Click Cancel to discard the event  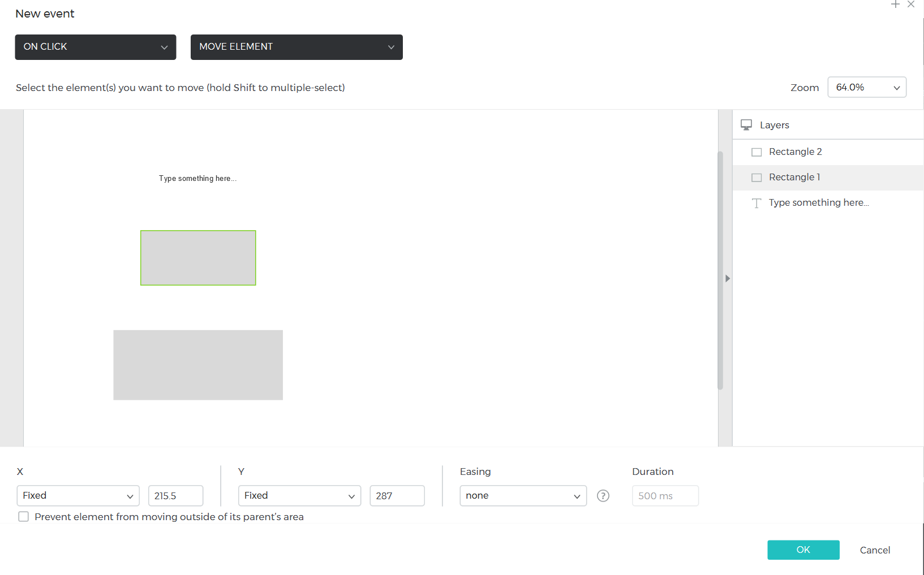pyautogui.click(x=875, y=550)
